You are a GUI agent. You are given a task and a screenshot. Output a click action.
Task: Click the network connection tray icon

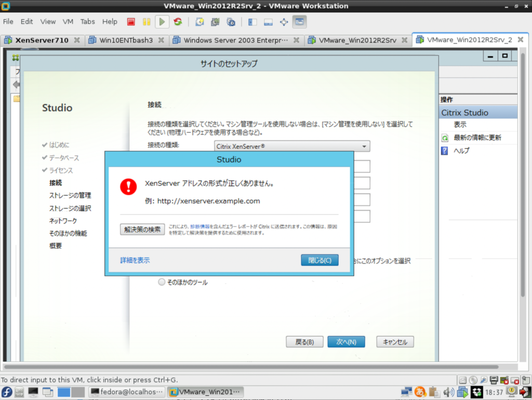tap(406, 392)
